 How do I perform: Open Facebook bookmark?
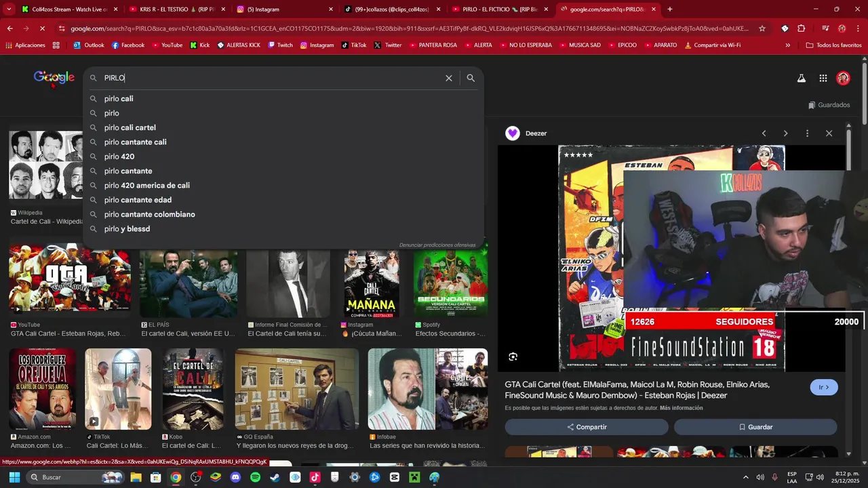[x=128, y=45]
